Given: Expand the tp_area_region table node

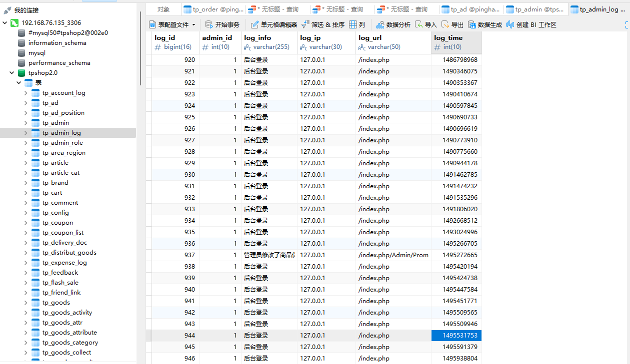Looking at the screenshot, I should (x=25, y=153).
